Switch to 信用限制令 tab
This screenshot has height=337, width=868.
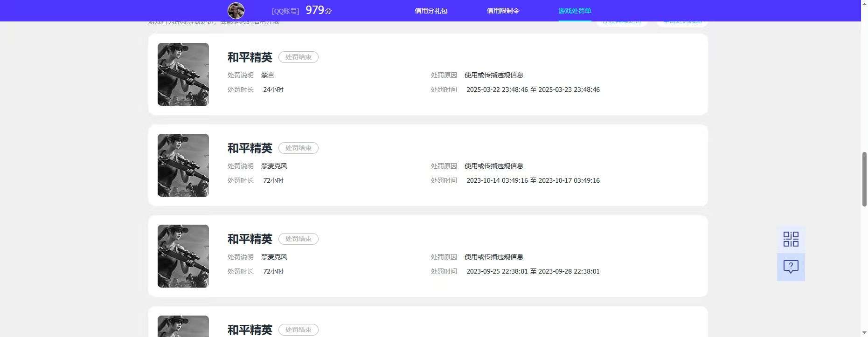click(x=503, y=11)
